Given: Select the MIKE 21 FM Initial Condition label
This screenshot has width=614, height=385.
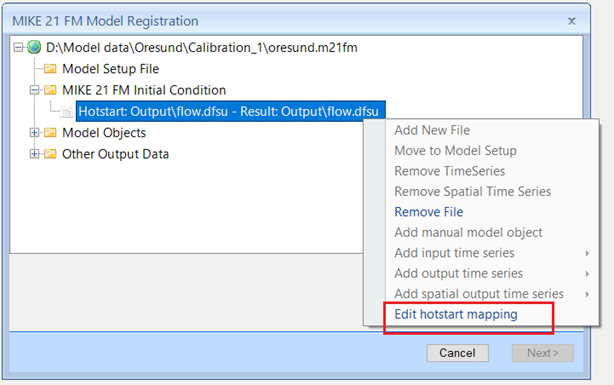Looking at the screenshot, I should pyautogui.click(x=144, y=90).
